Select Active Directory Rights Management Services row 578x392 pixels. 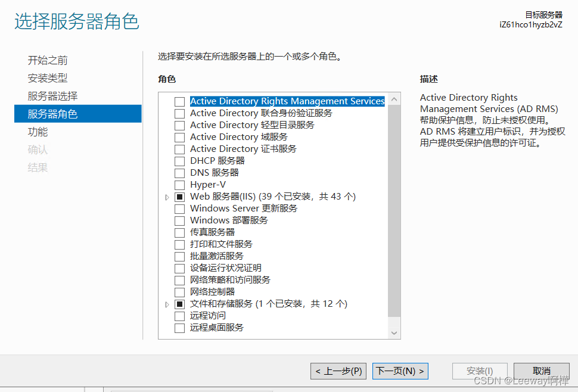(287, 101)
